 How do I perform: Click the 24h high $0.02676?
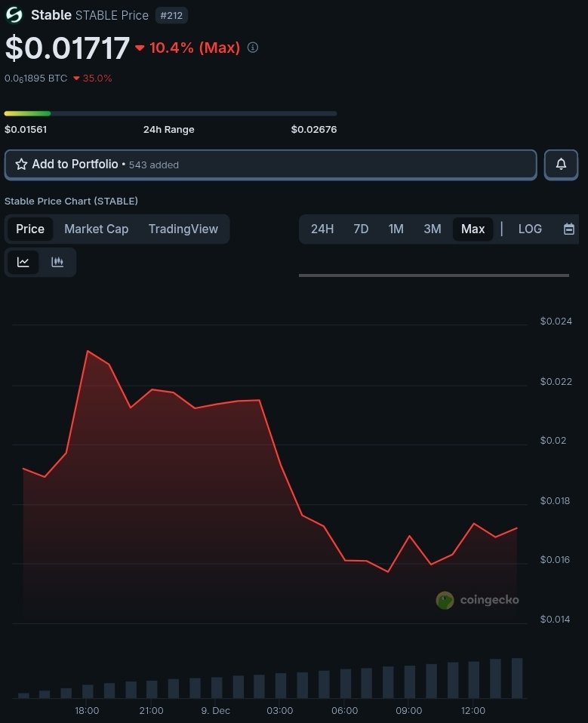(313, 130)
